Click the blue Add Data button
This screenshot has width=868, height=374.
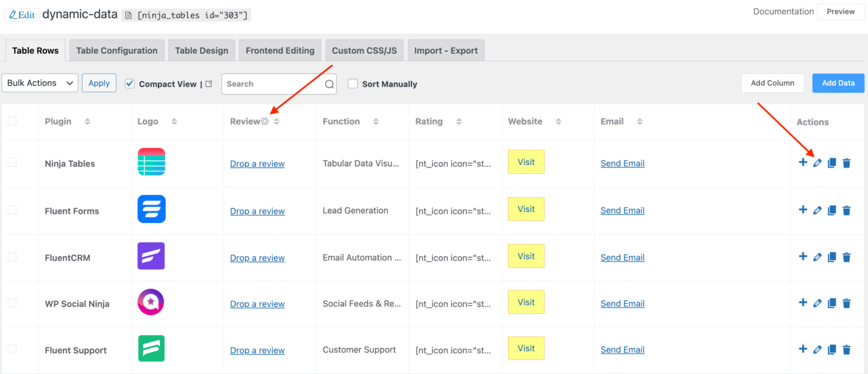click(838, 83)
